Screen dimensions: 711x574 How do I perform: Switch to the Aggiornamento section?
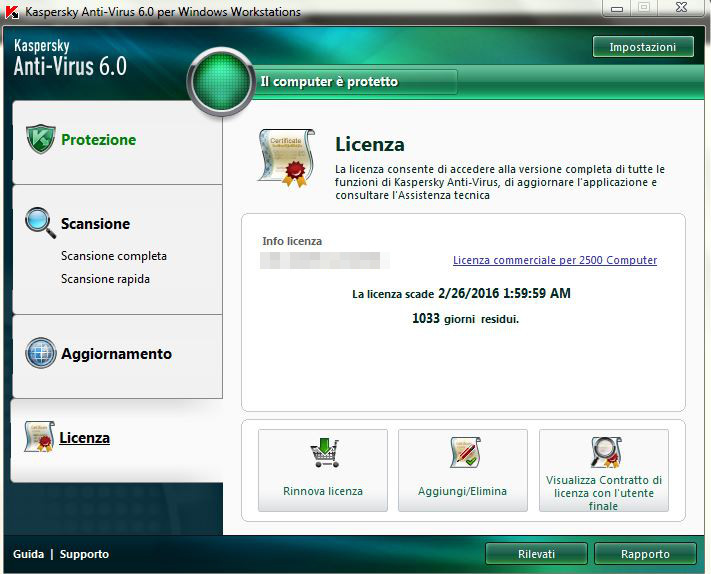[116, 354]
